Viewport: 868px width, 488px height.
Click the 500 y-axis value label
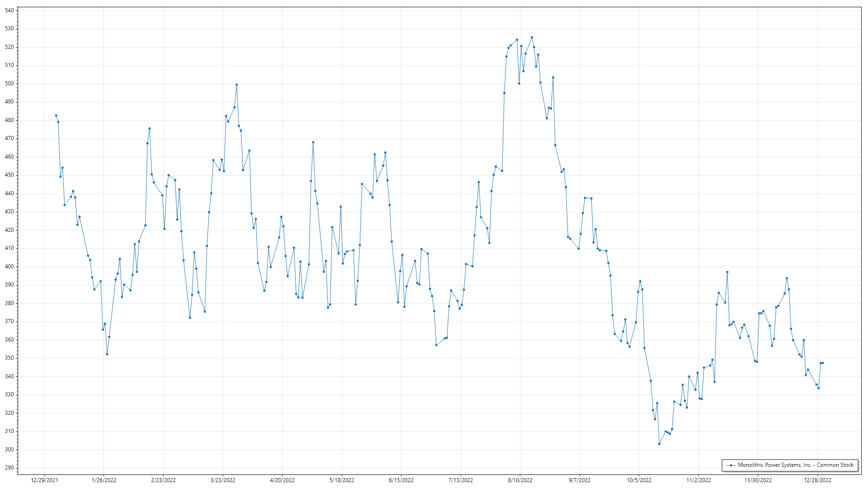tap(9, 84)
